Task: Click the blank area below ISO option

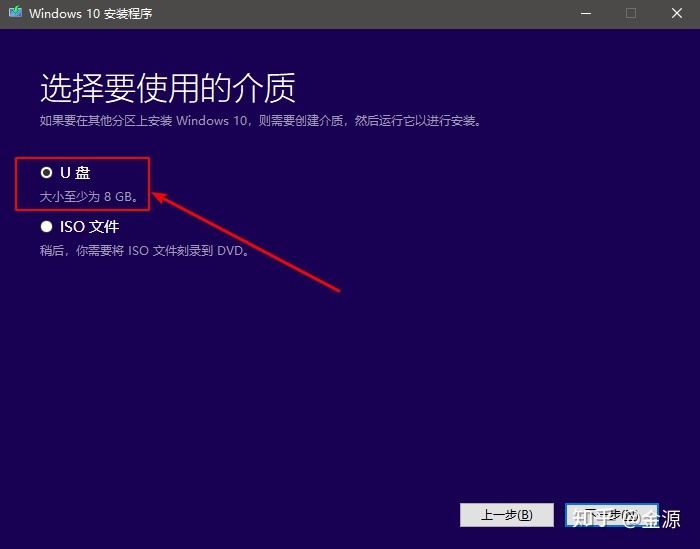Action: pos(300,380)
